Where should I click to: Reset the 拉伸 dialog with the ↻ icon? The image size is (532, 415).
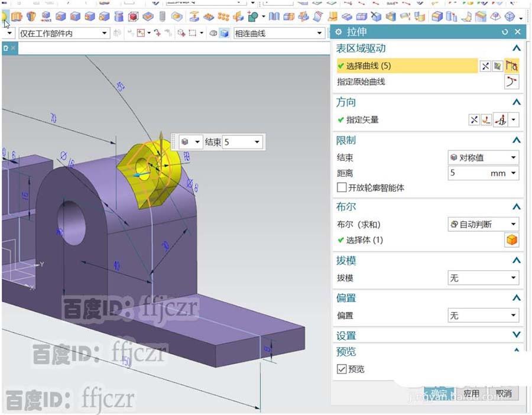tap(505, 32)
